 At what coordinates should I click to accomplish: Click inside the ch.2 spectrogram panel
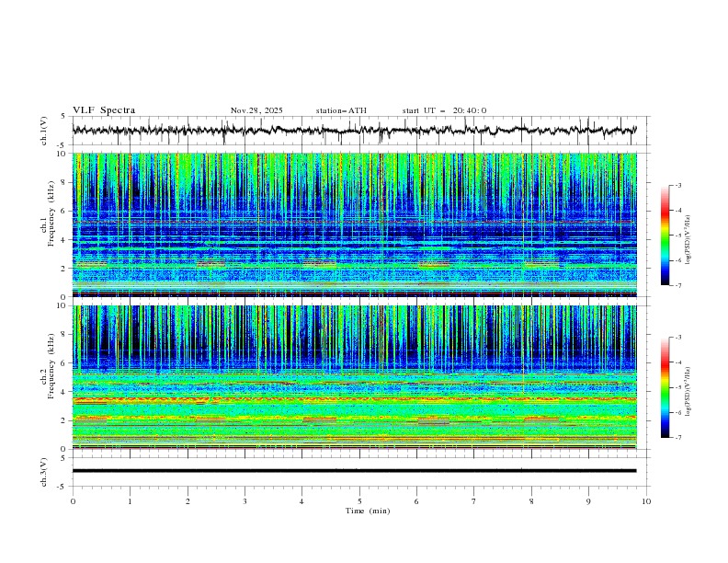click(x=354, y=377)
